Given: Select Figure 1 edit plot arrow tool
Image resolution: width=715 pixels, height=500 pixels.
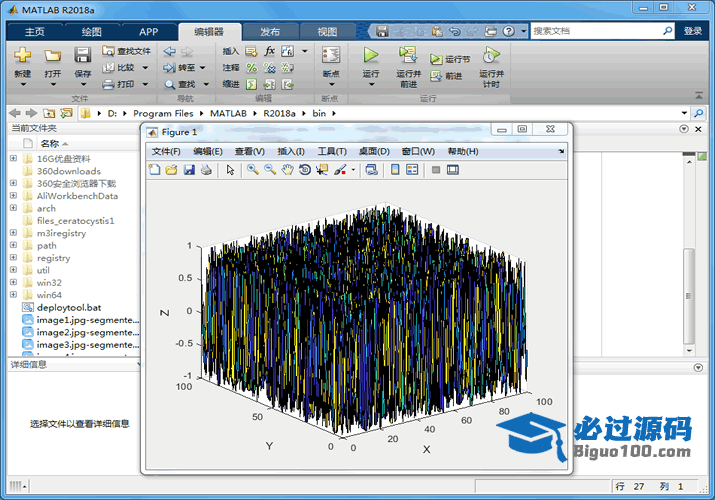Looking at the screenshot, I should (x=230, y=170).
